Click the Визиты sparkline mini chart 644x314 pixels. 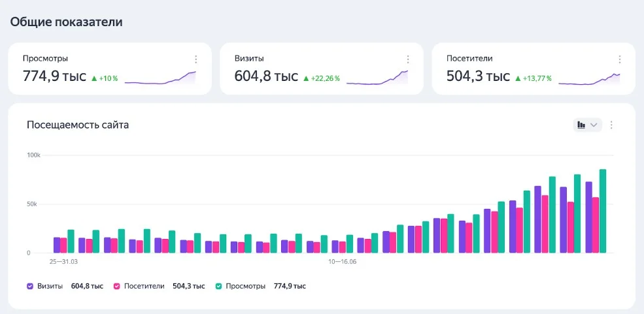tap(377, 78)
